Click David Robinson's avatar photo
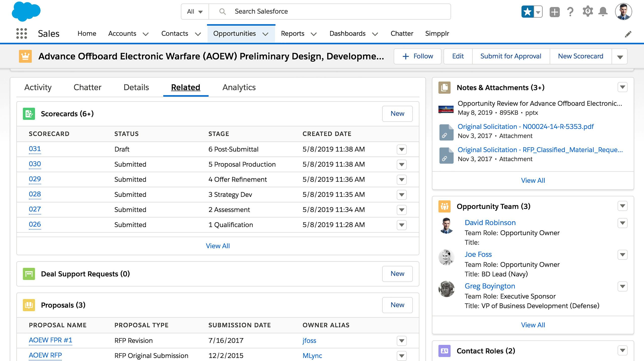Screen dimensions: 644x361 point(446,226)
